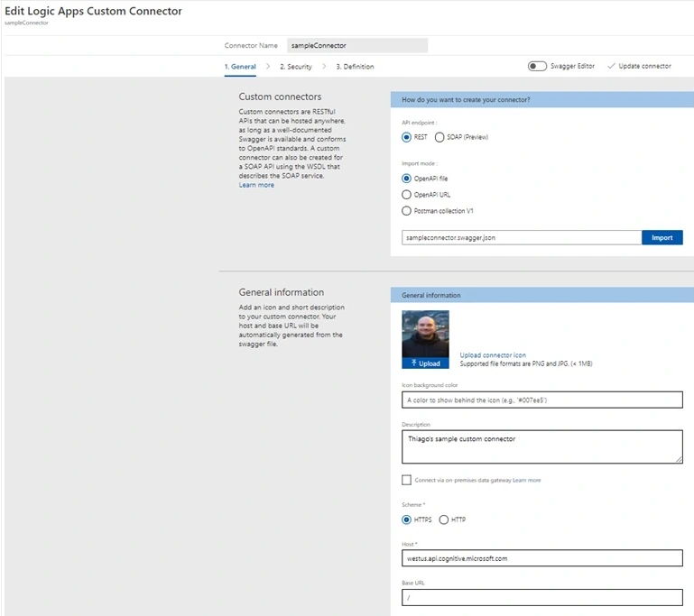The height and width of the screenshot is (616, 694).
Task: Click the Upload arrow icon under the photo
Action: point(414,363)
